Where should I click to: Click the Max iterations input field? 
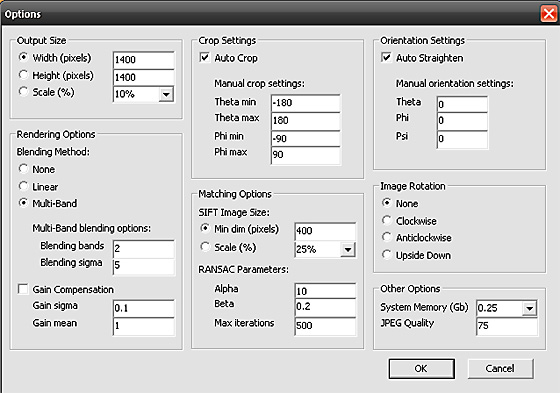point(325,327)
